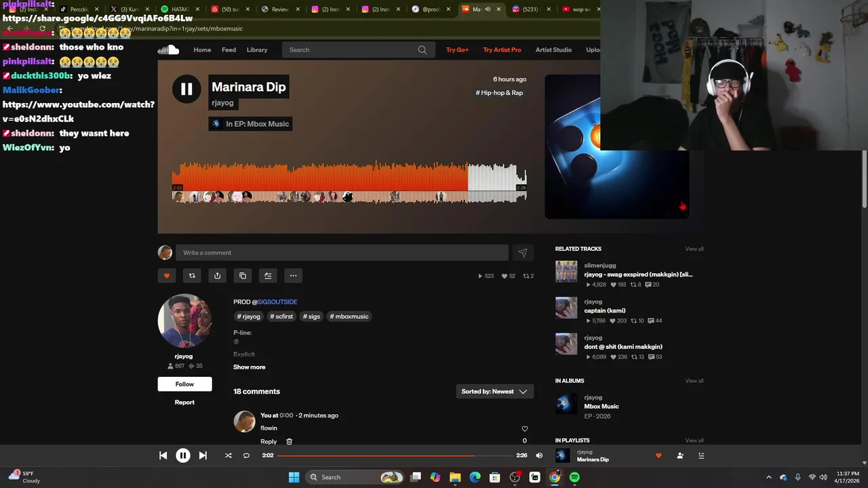The image size is (868, 488).
Task: Toggle shuffle in the player bar
Action: click(228, 455)
